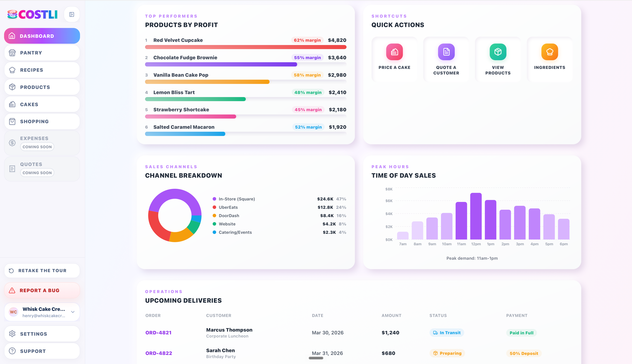Click 'Peak demand: 11am-1pm' caption

tap(472, 258)
